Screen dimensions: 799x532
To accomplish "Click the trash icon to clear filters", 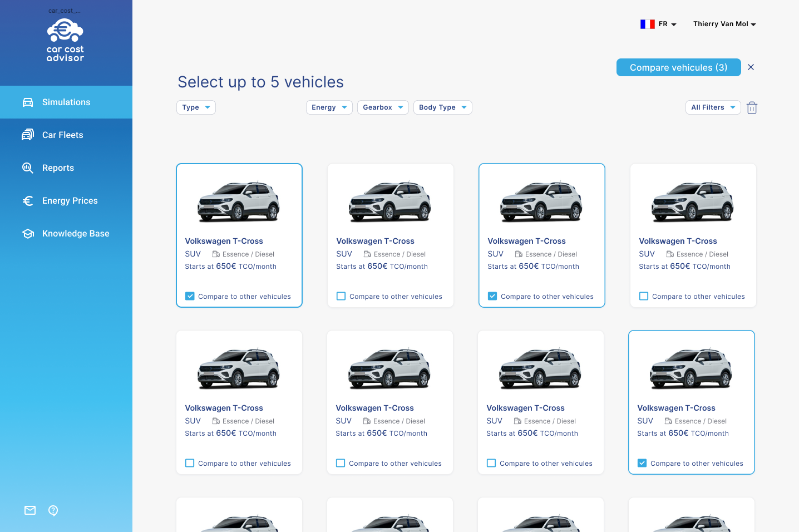I will (752, 107).
